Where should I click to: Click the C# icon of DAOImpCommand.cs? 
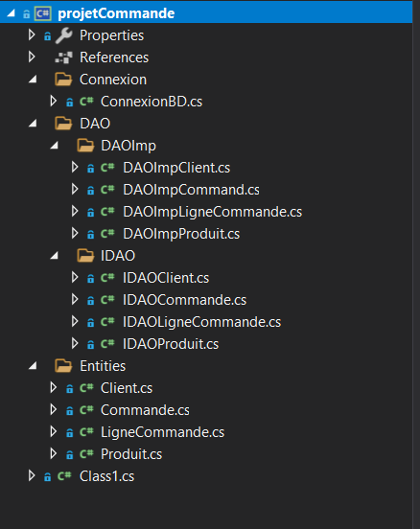coord(107,190)
